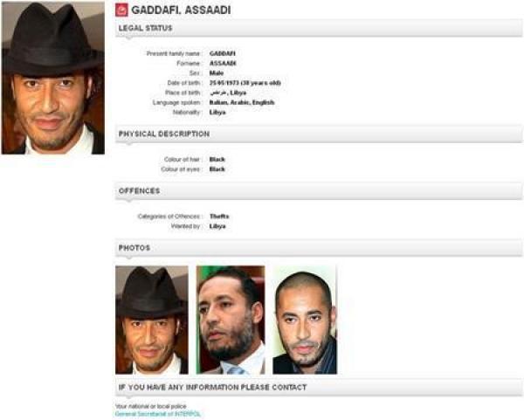Collapse the OFFENCES section header

319,191
